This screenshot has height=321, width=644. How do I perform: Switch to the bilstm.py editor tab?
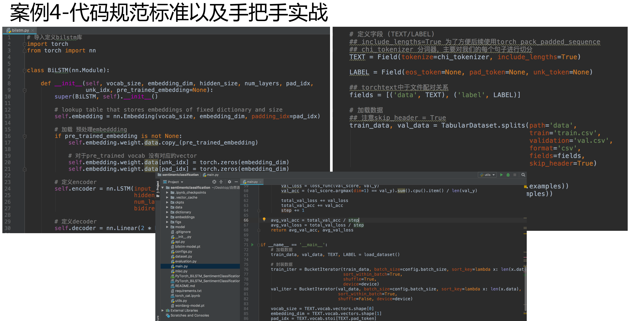coord(19,30)
